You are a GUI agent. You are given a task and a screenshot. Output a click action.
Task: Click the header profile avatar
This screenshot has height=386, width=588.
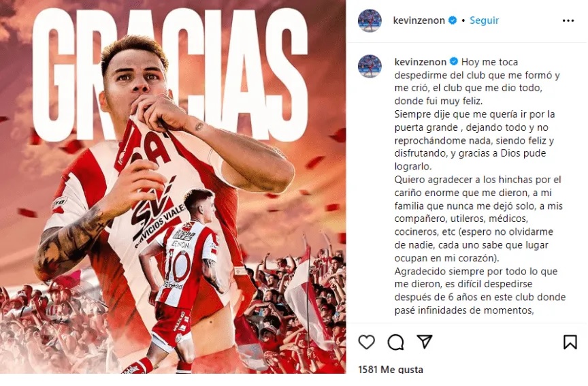pyautogui.click(x=370, y=20)
